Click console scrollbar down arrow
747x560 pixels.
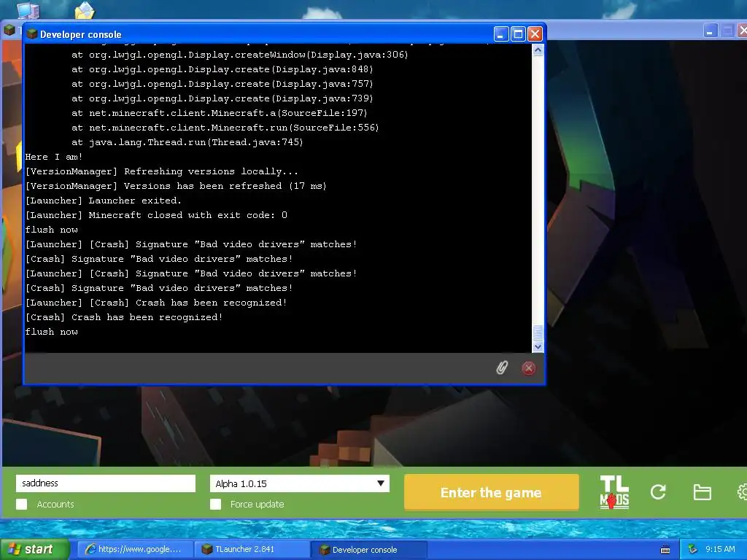pos(538,346)
